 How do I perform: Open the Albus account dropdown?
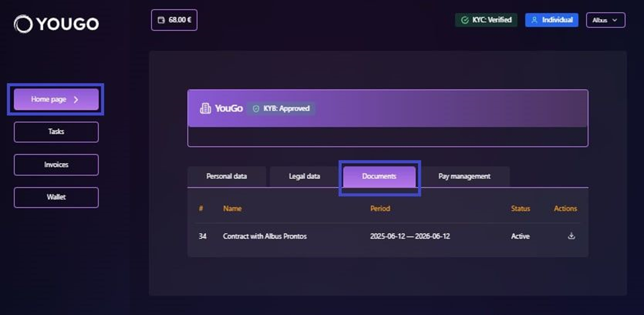click(x=606, y=20)
